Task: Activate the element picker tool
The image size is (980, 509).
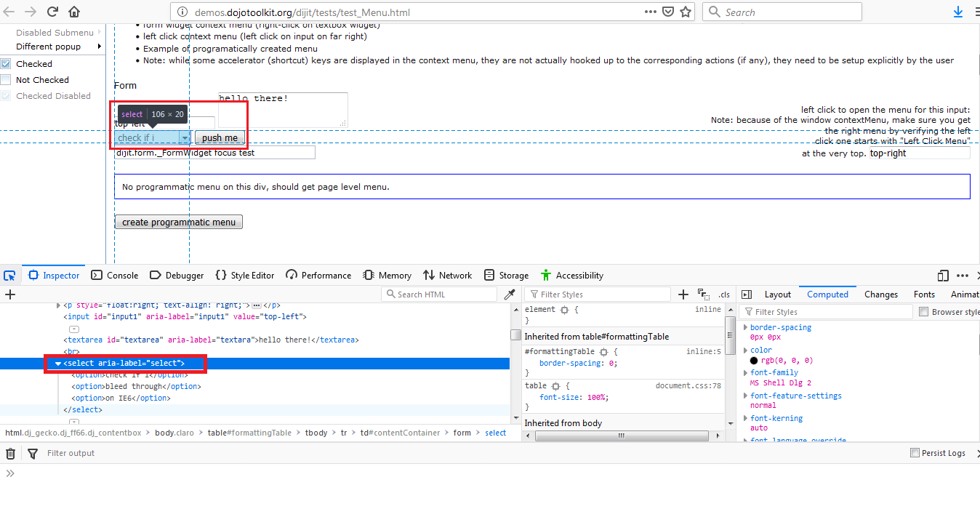Action: point(9,275)
